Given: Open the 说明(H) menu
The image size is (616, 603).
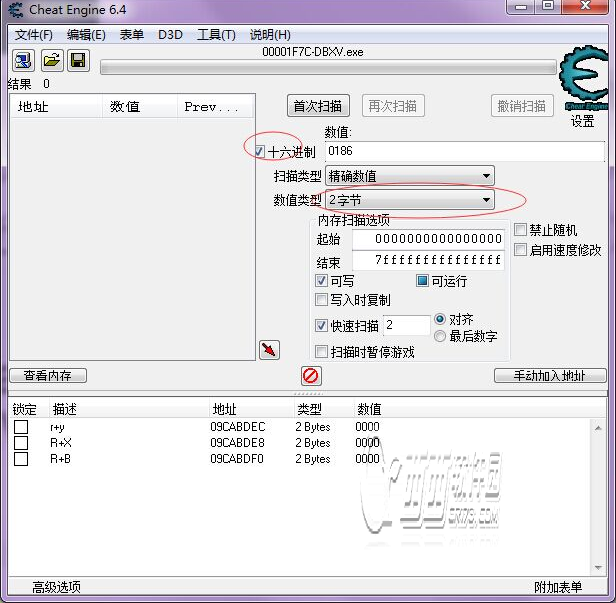Looking at the screenshot, I should 270,35.
